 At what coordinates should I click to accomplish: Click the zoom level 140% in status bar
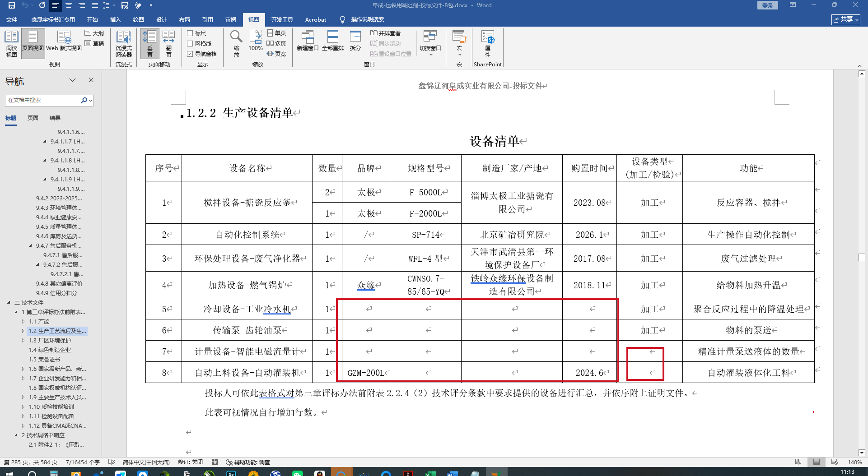coord(855,462)
